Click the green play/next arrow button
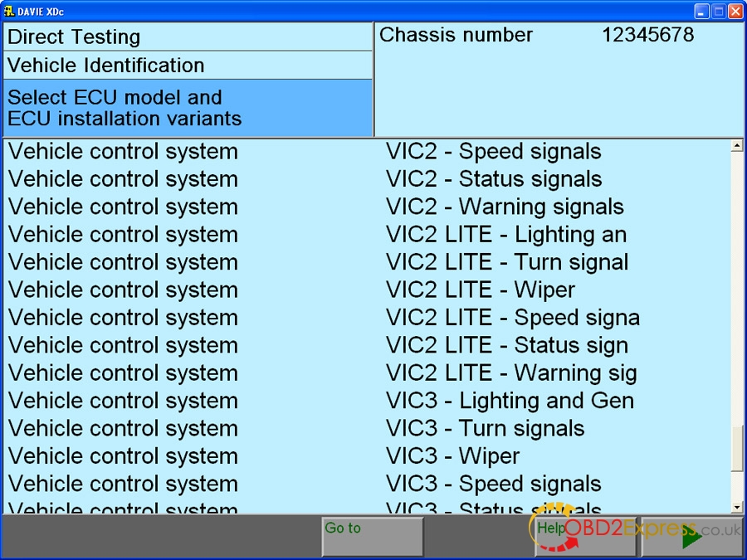Screen dimensions: 747x560 coord(691,536)
